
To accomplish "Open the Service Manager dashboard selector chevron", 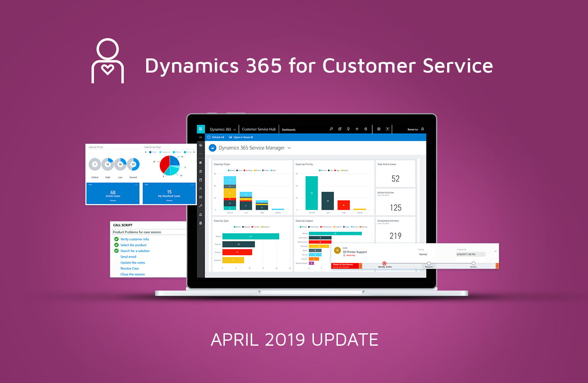I will tap(289, 148).
